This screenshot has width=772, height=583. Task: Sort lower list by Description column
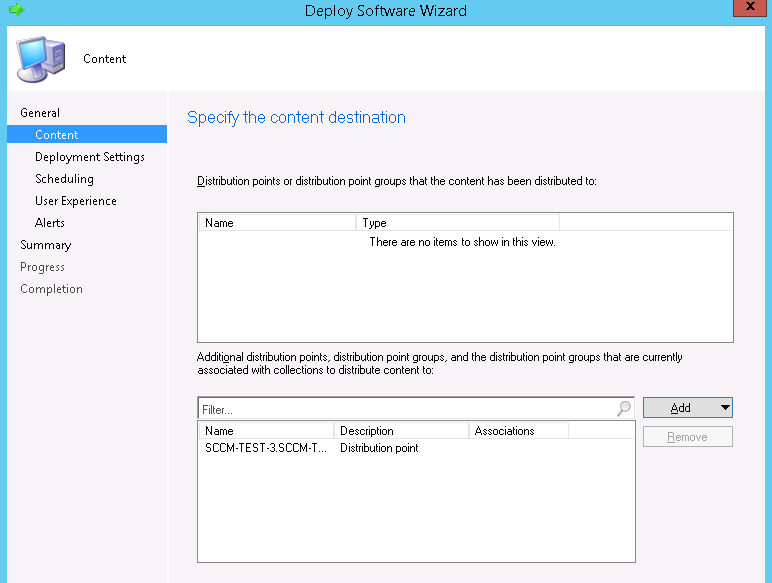point(401,431)
